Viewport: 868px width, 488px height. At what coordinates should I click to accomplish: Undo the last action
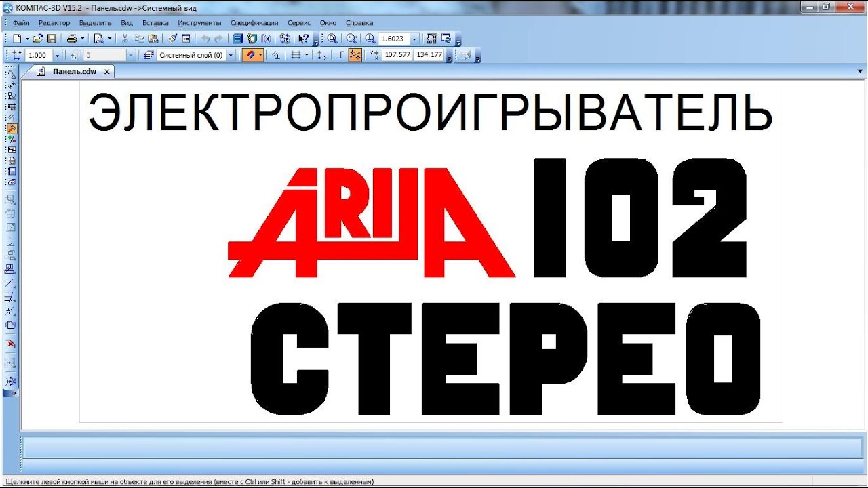click(x=205, y=39)
